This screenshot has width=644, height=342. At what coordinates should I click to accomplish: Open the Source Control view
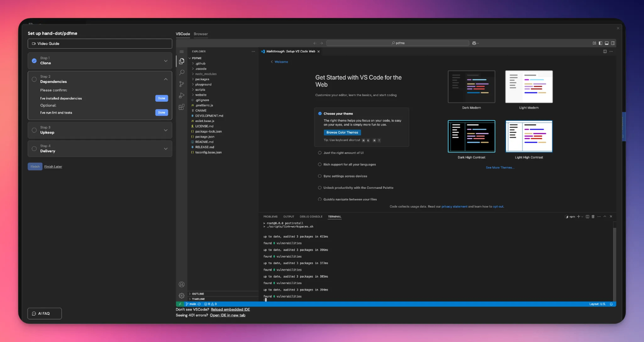tap(182, 84)
